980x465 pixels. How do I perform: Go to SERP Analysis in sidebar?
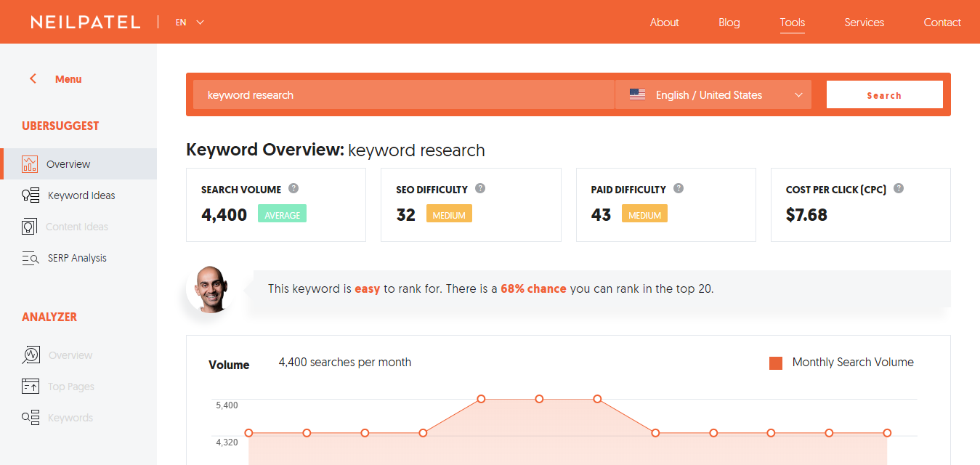pos(78,258)
